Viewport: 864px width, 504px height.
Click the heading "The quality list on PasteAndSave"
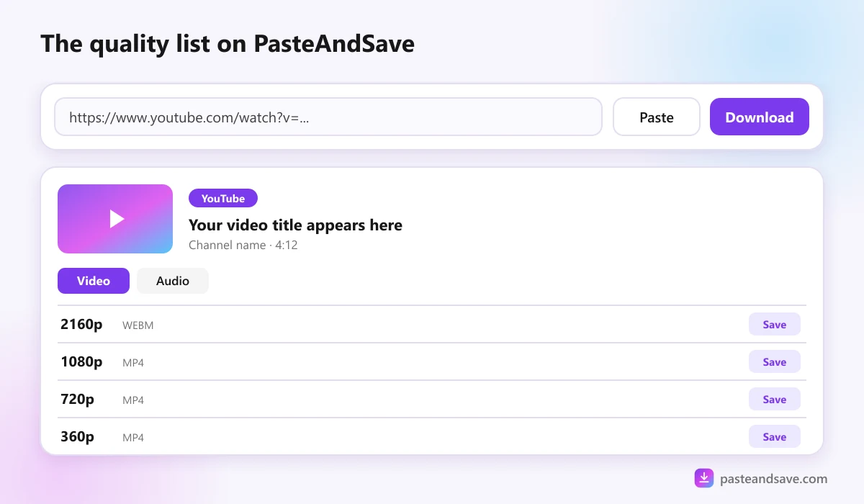click(x=228, y=44)
